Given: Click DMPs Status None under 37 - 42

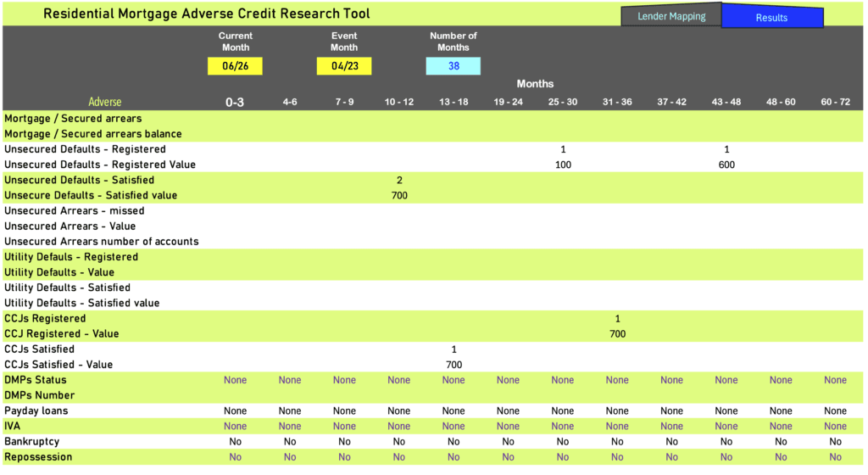Looking at the screenshot, I should click(x=671, y=380).
